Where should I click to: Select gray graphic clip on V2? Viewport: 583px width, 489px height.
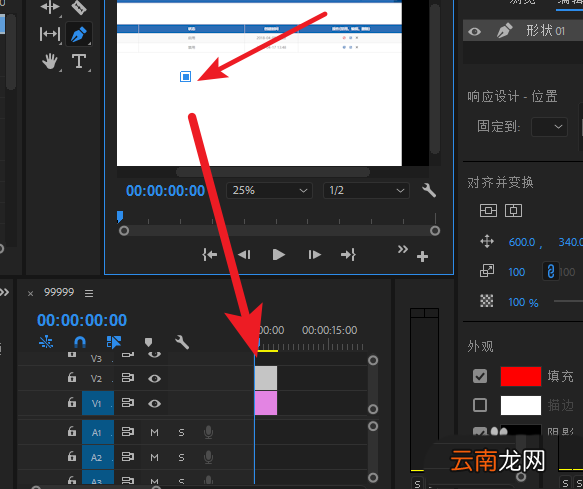pyautogui.click(x=266, y=378)
